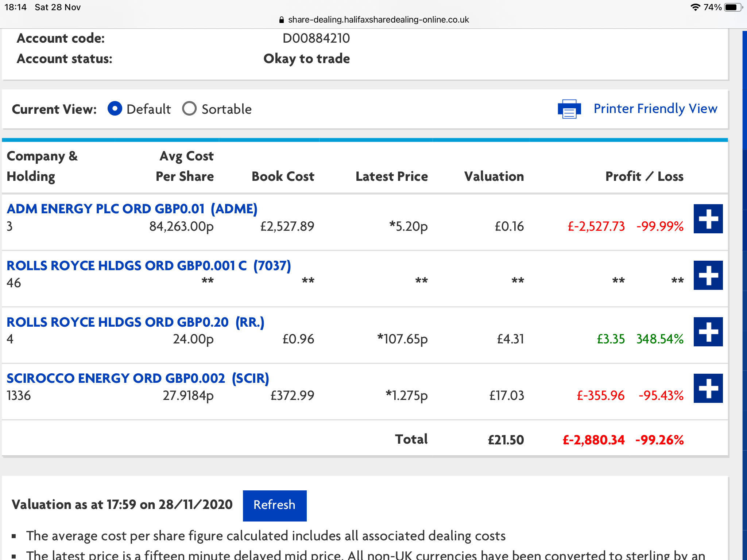
Task: Click Rolls Royce profit percentage 348.54%
Action: 660,339
